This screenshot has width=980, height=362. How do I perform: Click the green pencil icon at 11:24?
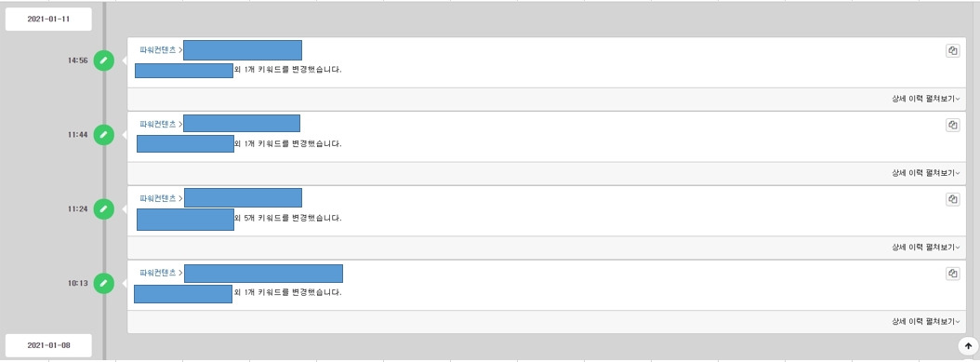coord(104,208)
